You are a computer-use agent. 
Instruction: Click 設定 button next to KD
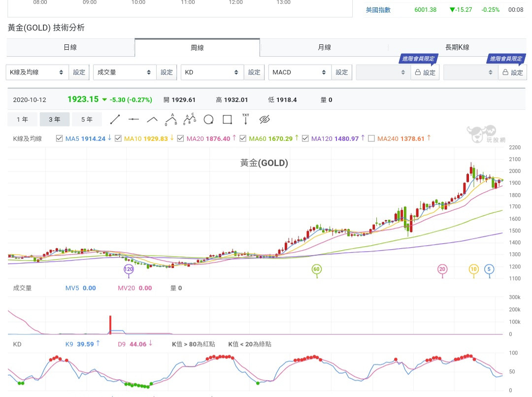point(254,72)
